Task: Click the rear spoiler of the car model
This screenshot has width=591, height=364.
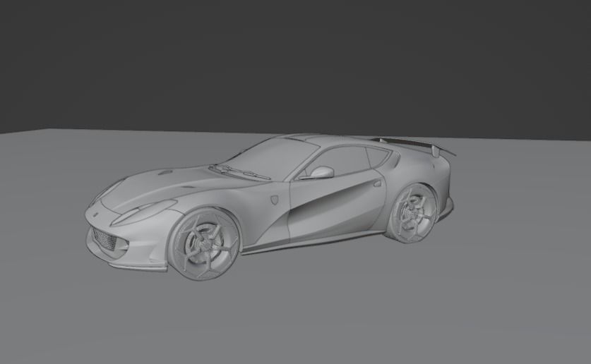Action: click(x=414, y=145)
